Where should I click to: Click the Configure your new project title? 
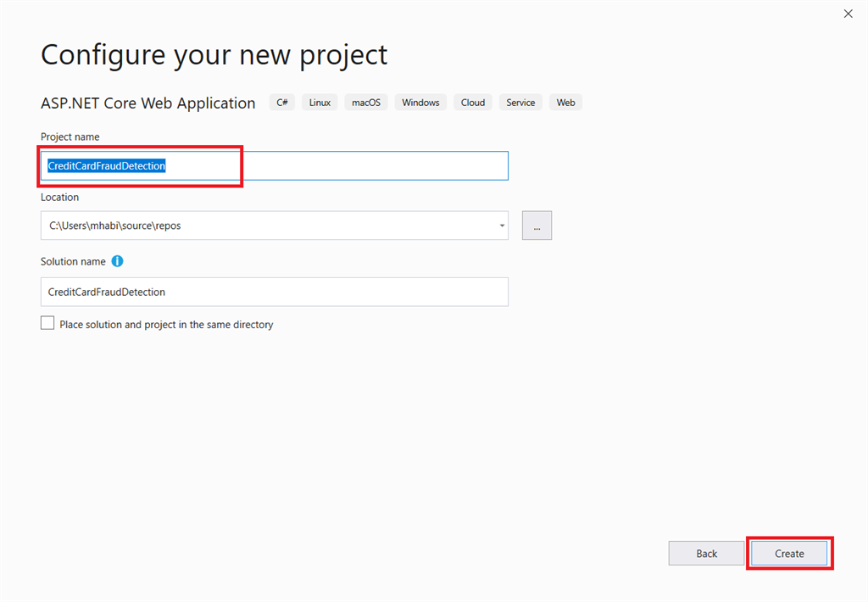click(x=214, y=54)
